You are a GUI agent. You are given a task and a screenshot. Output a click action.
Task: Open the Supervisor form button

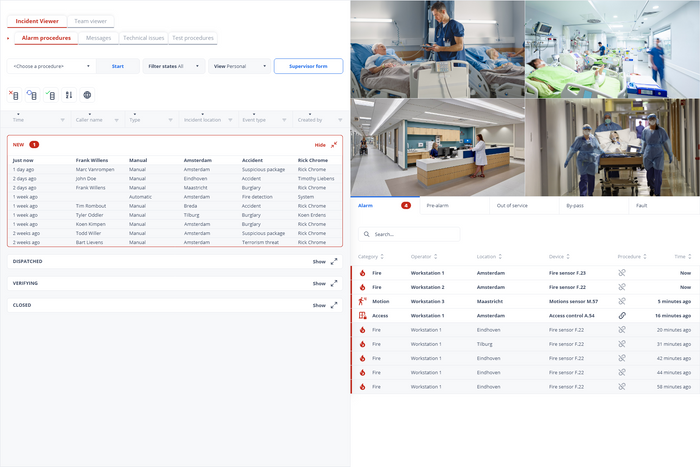pyautogui.click(x=308, y=66)
